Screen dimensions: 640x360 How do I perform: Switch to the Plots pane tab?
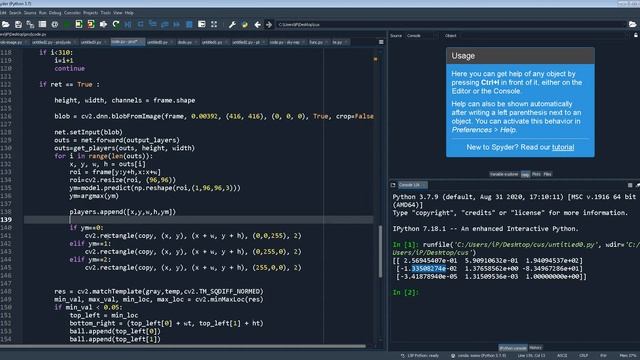pyautogui.click(x=536, y=174)
